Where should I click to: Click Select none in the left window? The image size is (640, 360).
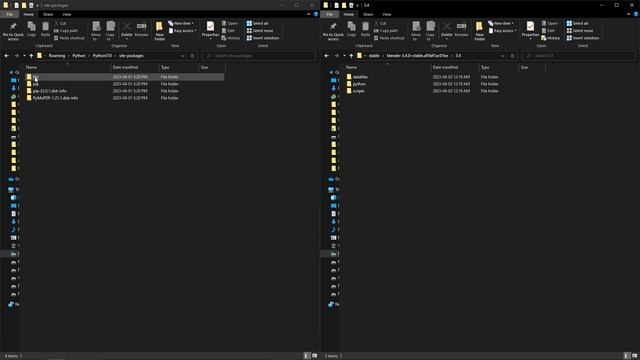[260, 31]
